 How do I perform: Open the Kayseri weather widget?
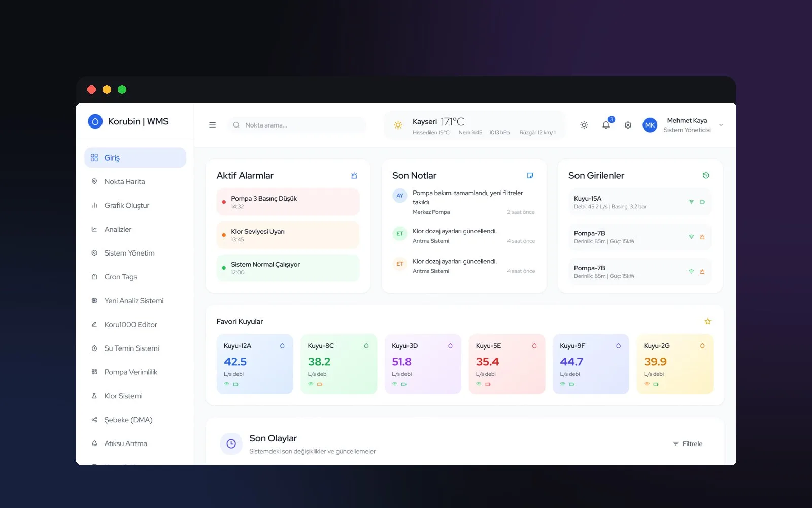pyautogui.click(x=475, y=125)
